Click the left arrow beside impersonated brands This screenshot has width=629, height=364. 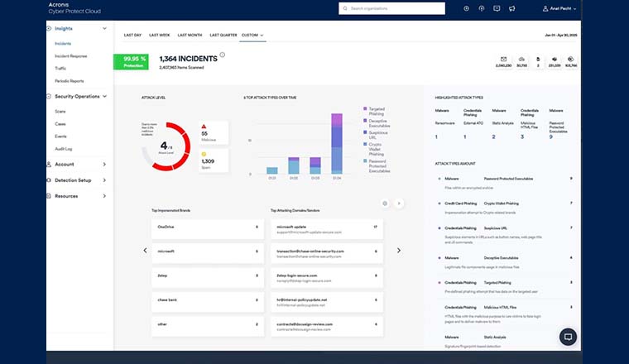coord(145,250)
